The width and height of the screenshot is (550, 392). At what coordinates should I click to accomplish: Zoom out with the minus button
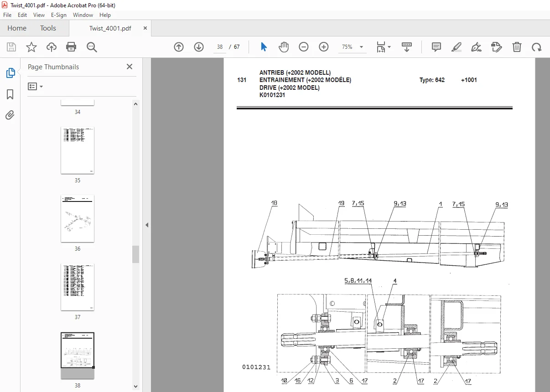pyautogui.click(x=304, y=47)
